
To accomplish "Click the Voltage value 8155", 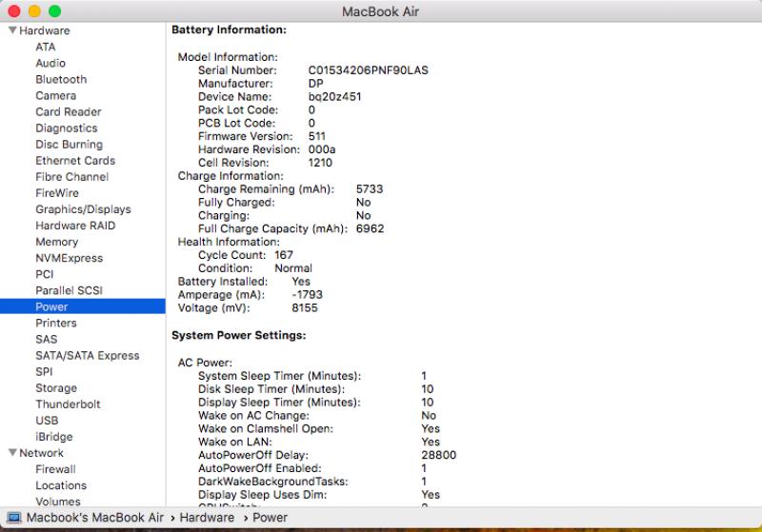I will [304, 307].
